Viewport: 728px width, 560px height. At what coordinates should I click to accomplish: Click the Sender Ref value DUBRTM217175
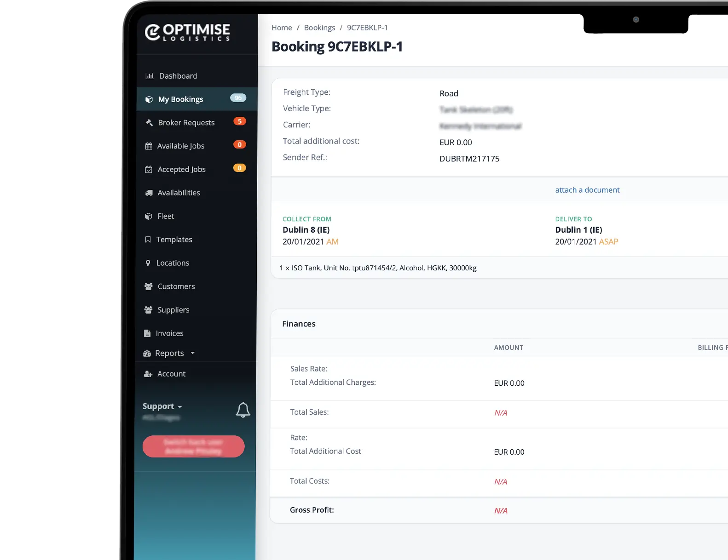tap(469, 159)
